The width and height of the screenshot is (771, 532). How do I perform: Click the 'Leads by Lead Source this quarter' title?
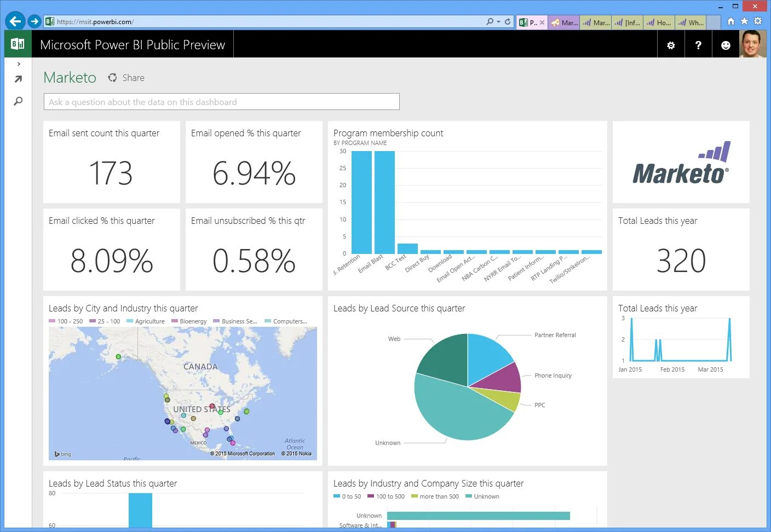tap(399, 308)
